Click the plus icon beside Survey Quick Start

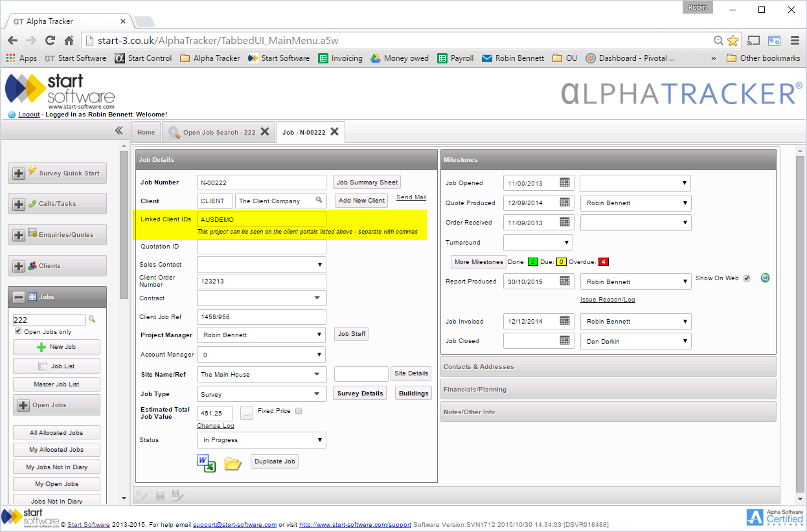point(19,173)
